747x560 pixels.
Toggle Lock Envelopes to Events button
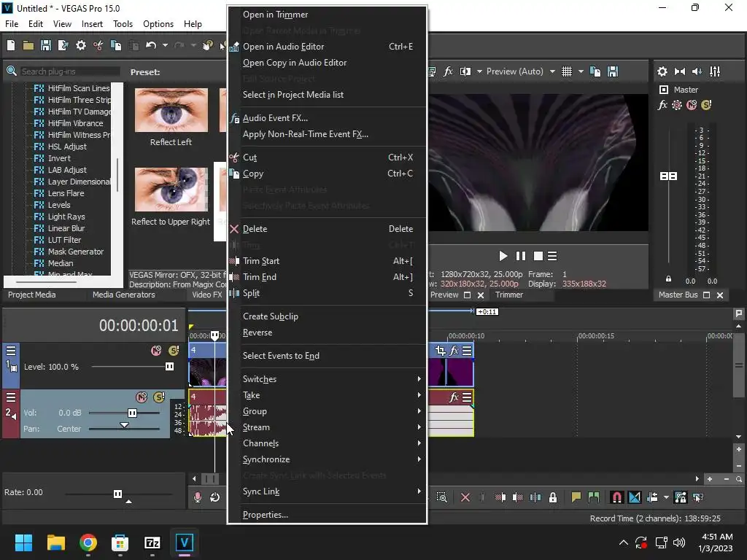[x=681, y=497]
